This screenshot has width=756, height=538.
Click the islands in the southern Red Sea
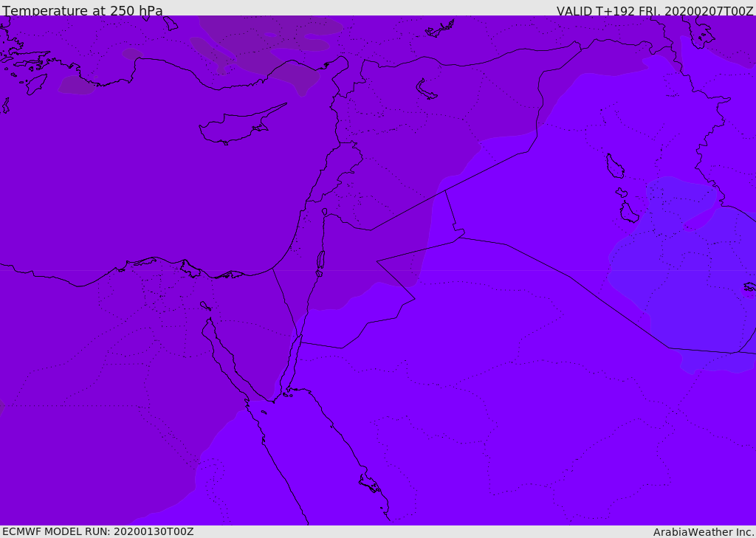(x=371, y=484)
